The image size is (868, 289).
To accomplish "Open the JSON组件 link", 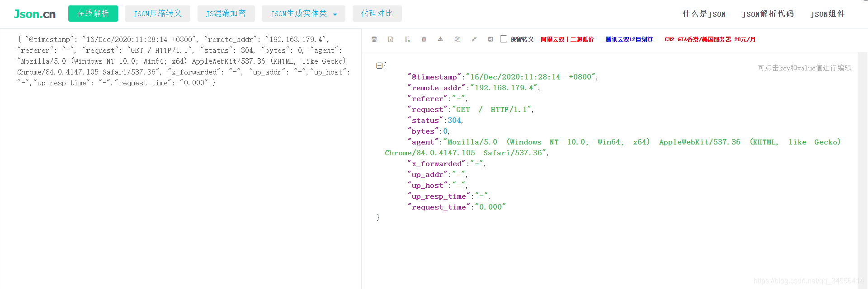I will click(x=827, y=14).
